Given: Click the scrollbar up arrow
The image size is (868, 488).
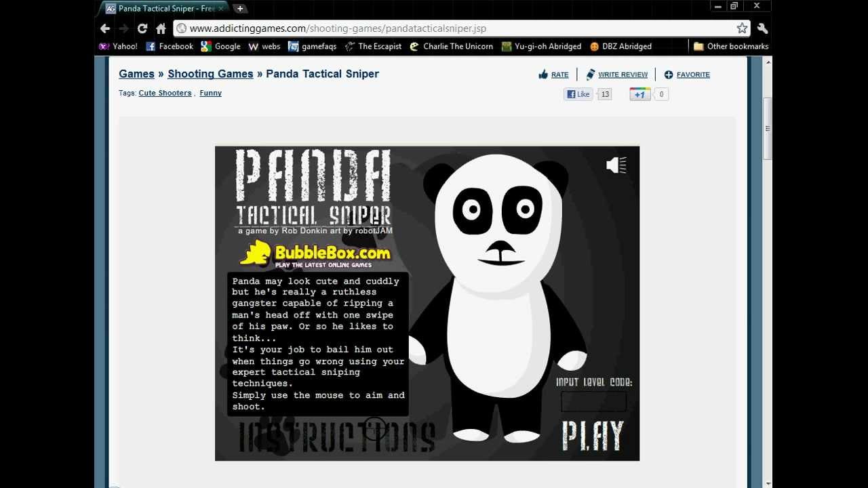Looking at the screenshot, I should (x=768, y=62).
